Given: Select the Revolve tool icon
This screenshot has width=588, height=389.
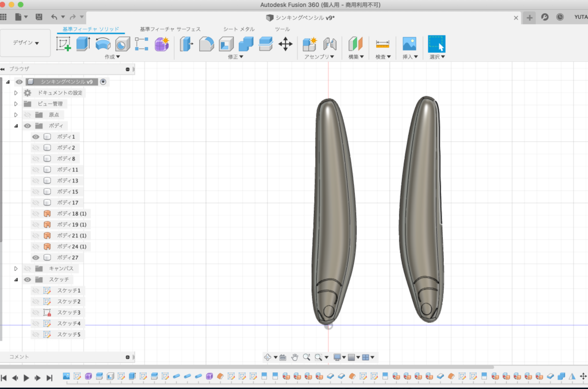Looking at the screenshot, I should tap(103, 44).
